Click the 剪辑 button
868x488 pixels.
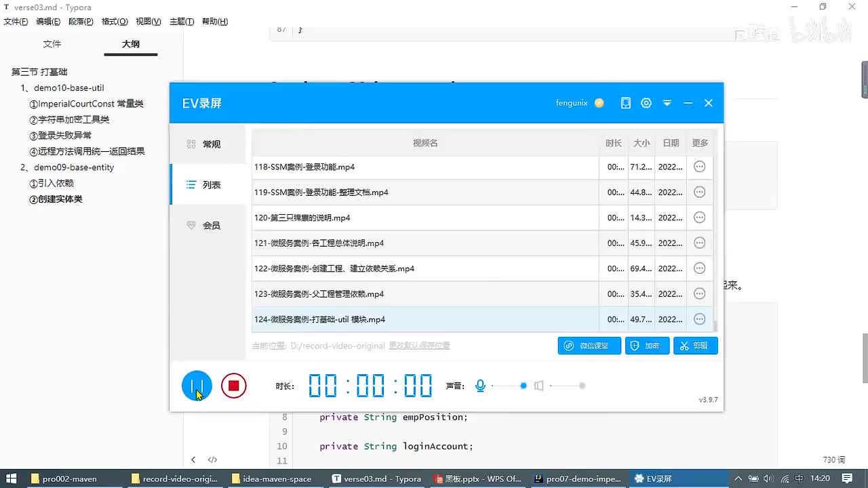point(696,346)
